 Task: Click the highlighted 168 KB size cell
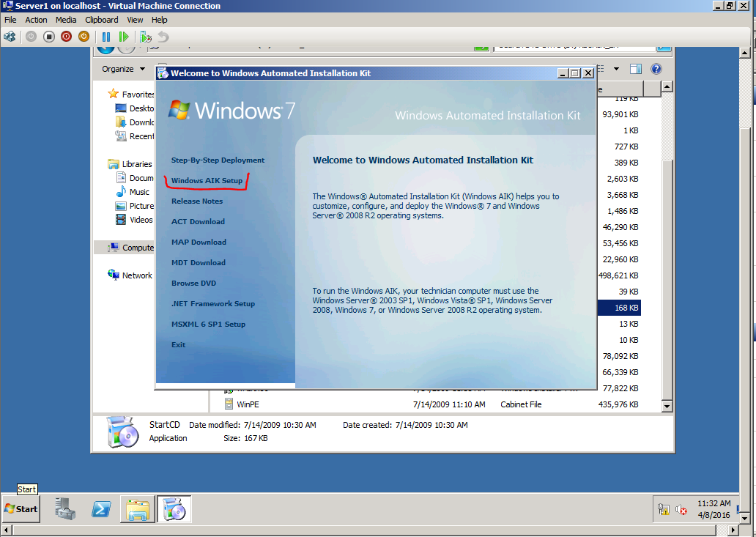click(619, 308)
